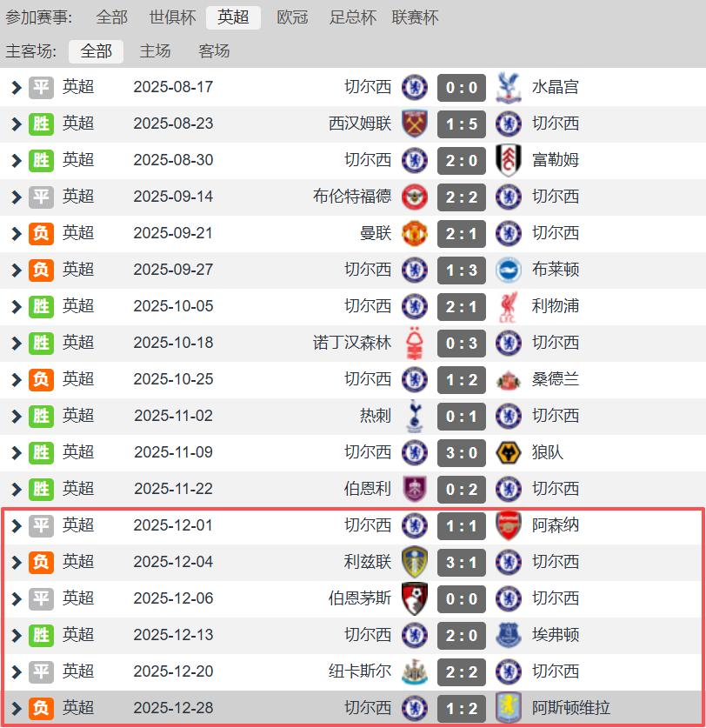
Task: Select 全部 under the 主客场 filter
Action: click(97, 51)
